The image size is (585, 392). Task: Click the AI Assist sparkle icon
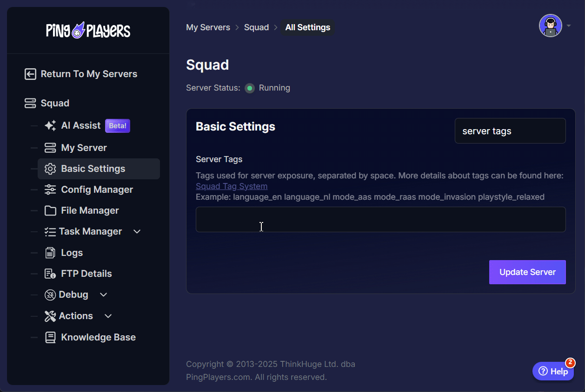[50, 125]
